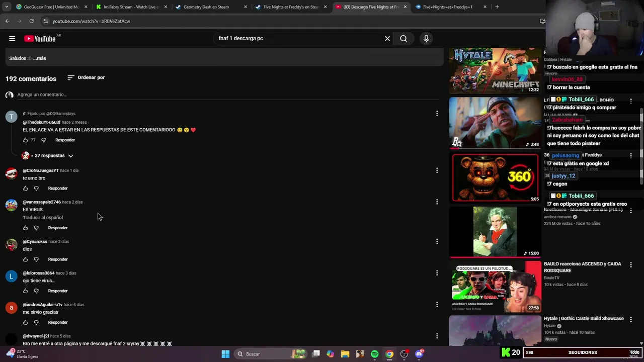Open the Hytale vs Minecraft thumbnail
Screen dimensions: 644x362
pyautogui.click(x=495, y=70)
